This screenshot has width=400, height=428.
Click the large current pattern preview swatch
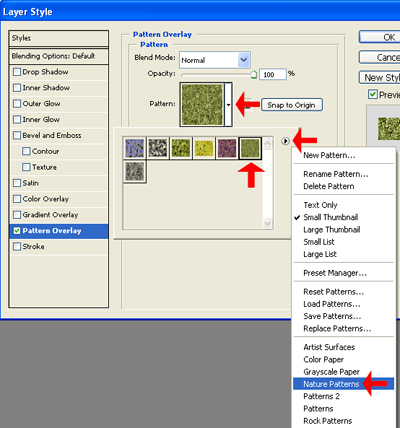[202, 104]
